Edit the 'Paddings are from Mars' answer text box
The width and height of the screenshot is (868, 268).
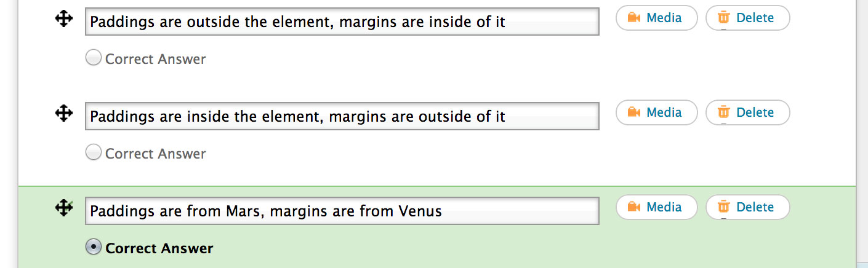coord(342,211)
